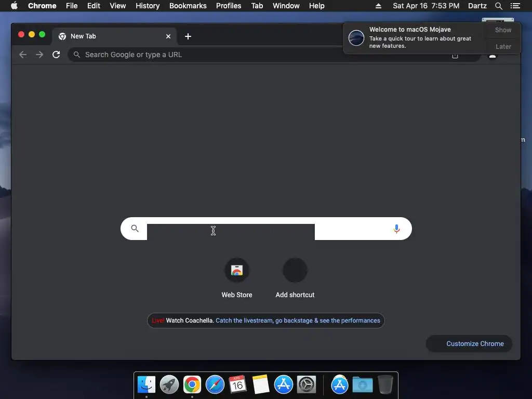Select the New Tab tab
This screenshot has width=532, height=399.
coord(114,36)
